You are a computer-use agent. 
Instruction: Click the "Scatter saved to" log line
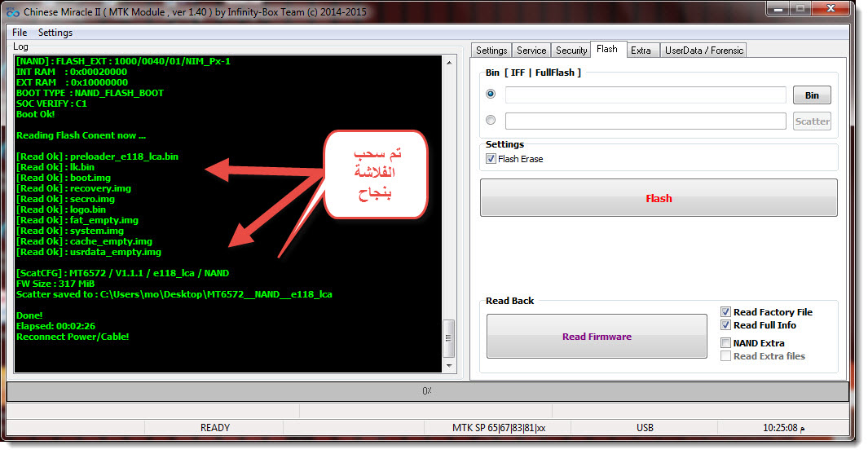tap(174, 294)
